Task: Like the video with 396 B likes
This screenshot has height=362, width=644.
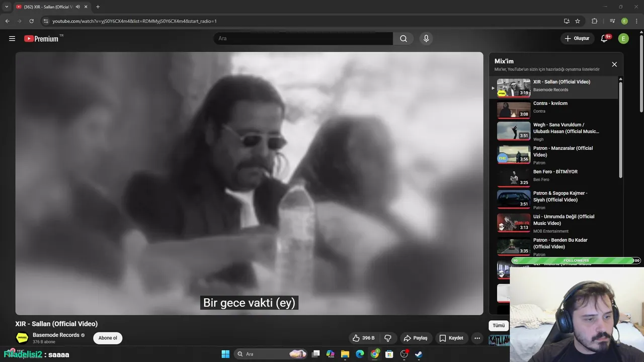Action: pos(363,338)
